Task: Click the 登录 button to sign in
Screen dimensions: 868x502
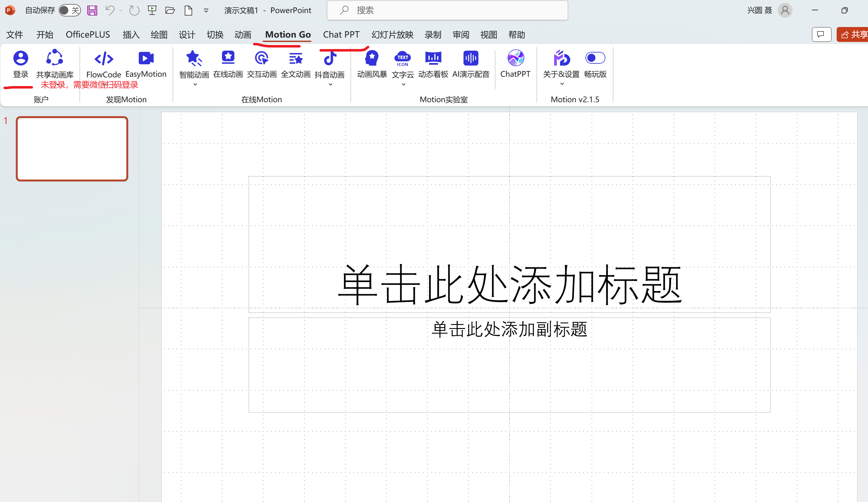Action: click(x=21, y=64)
